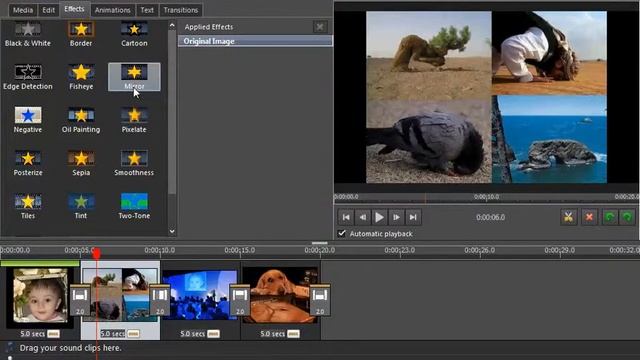Click the scissors cut icon
640x360 pixels.
point(568,217)
